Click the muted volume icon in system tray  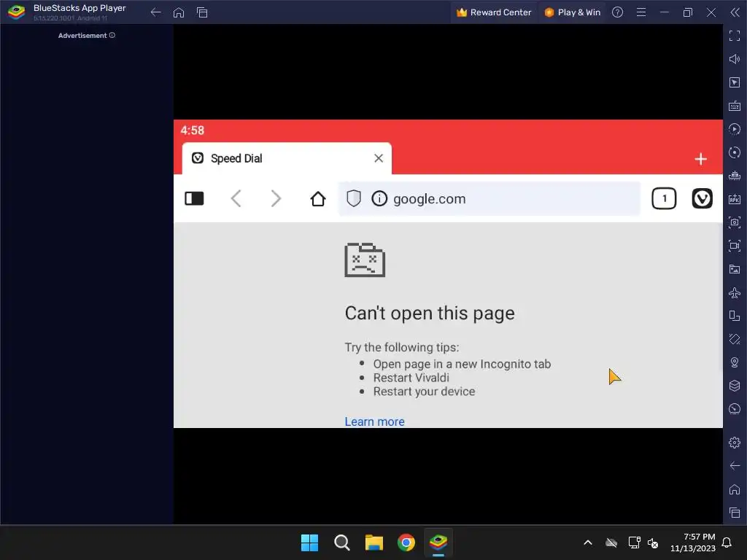[x=653, y=542]
